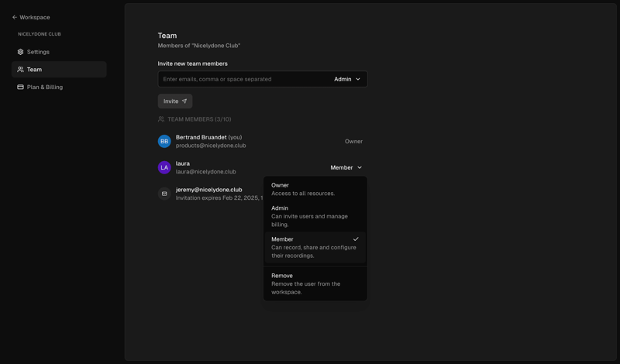
Task: Select the Team people icon in sidebar
Action: (x=21, y=70)
